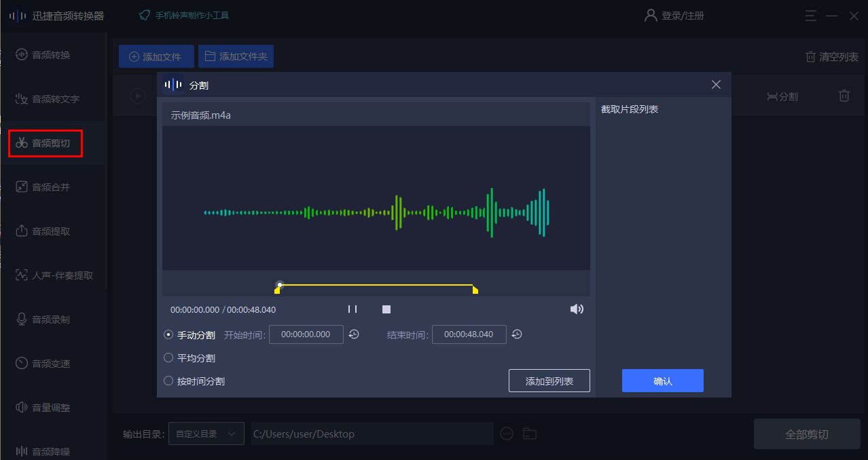The image size is (868, 460).
Task: Click the 添加到列表 button
Action: pos(549,381)
